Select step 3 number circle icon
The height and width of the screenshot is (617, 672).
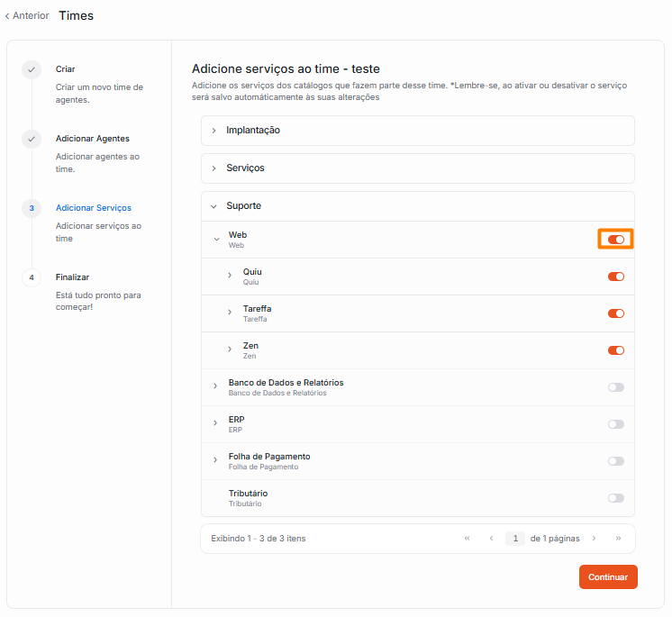tap(32, 208)
